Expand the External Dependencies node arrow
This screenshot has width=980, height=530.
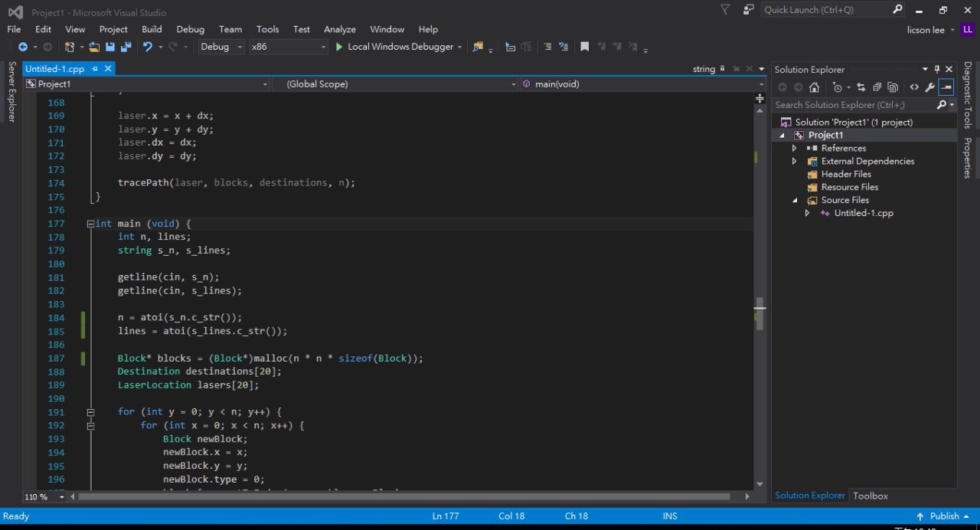(795, 162)
